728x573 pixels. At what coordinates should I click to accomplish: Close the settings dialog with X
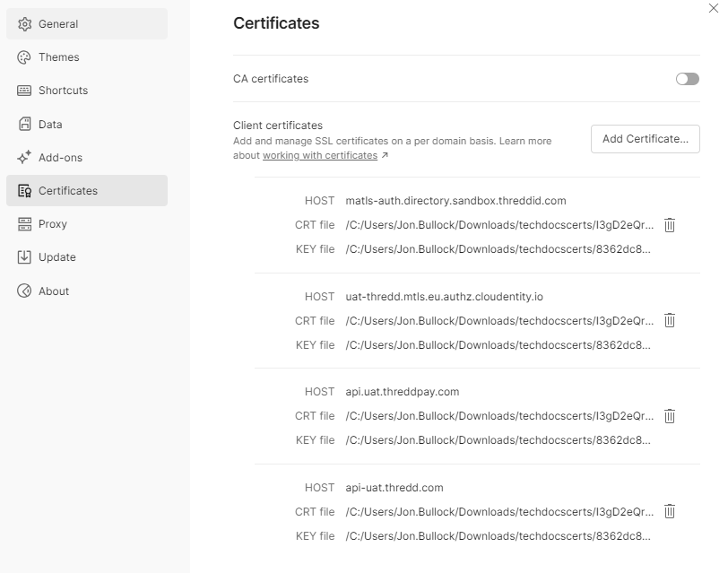[x=713, y=8]
